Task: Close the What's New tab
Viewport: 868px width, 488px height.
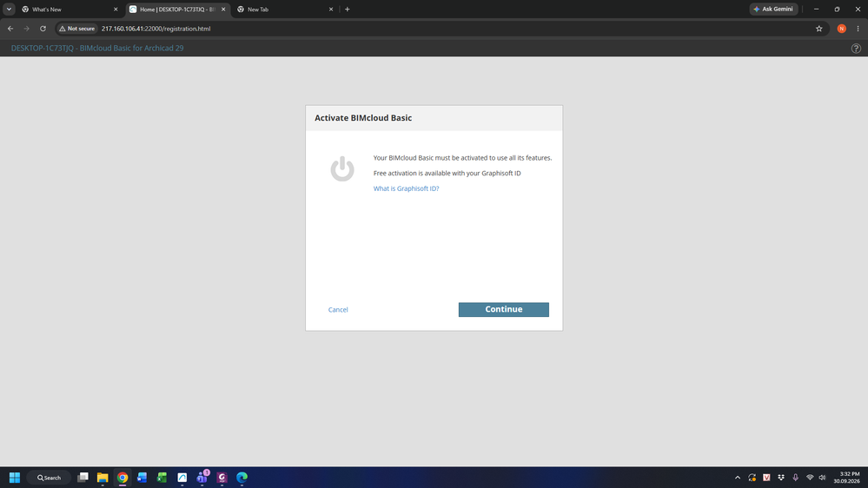Action: coord(116,10)
